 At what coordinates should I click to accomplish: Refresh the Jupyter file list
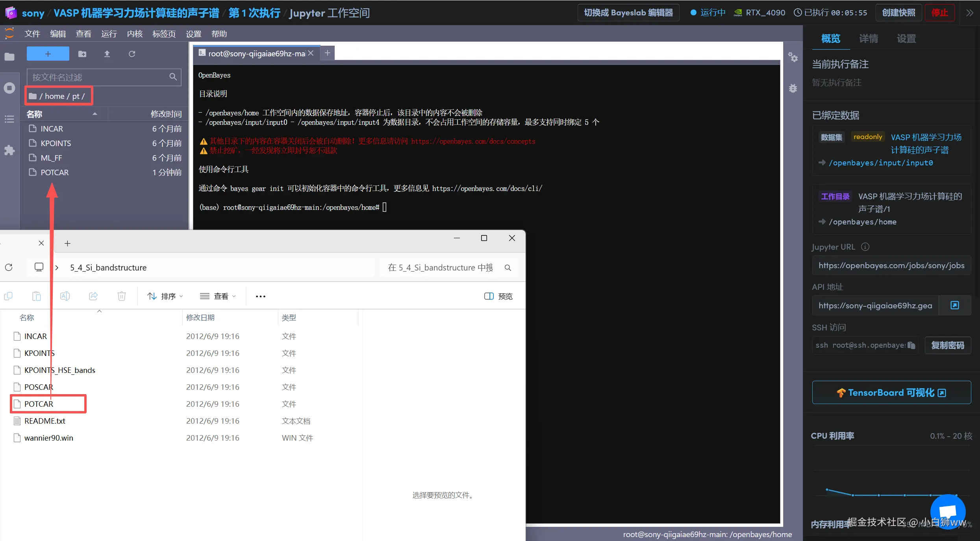(132, 54)
